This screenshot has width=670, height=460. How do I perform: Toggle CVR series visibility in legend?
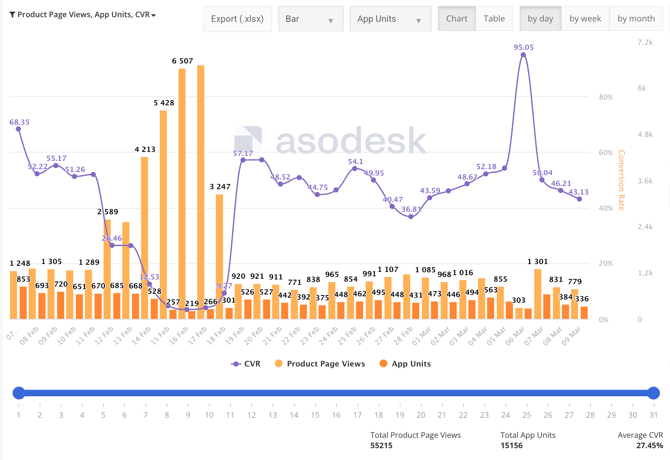click(252, 364)
